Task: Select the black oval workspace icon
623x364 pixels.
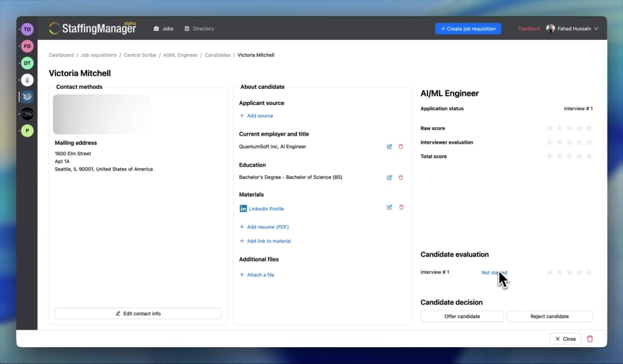Action: coord(27,114)
